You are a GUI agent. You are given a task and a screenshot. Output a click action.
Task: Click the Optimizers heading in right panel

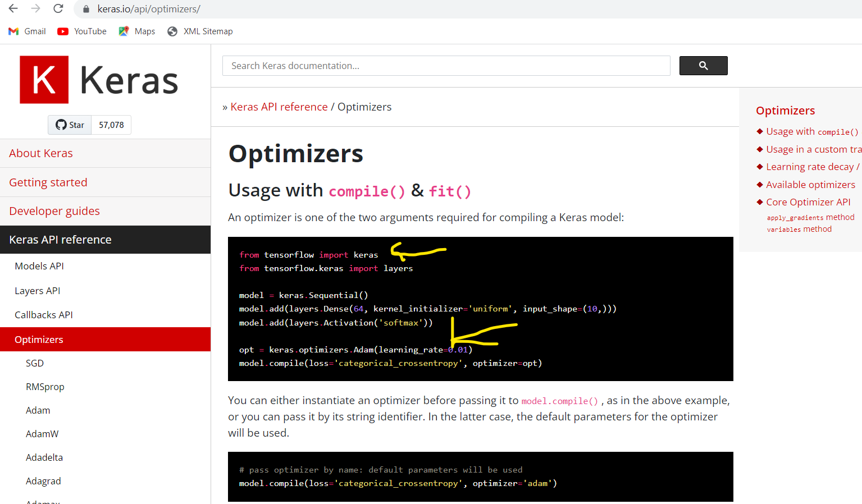pos(785,111)
